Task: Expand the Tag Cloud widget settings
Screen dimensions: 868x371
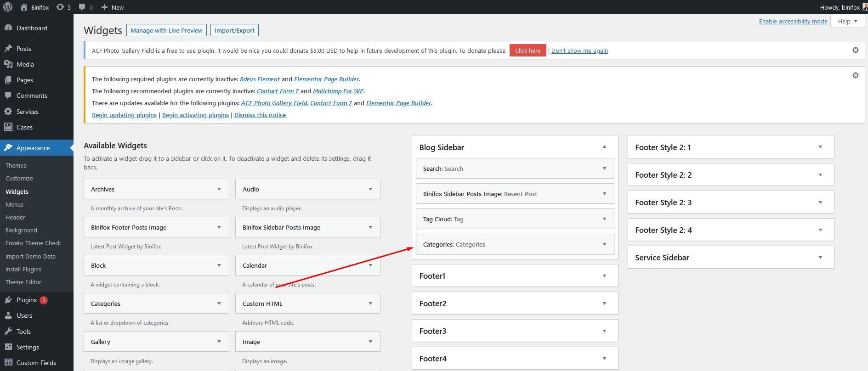Action: point(604,219)
